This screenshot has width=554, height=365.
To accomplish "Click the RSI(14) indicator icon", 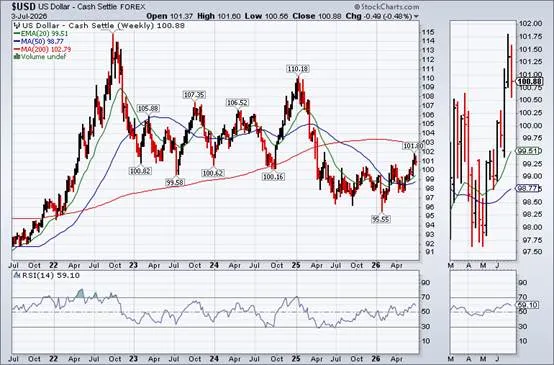I will click(17, 276).
